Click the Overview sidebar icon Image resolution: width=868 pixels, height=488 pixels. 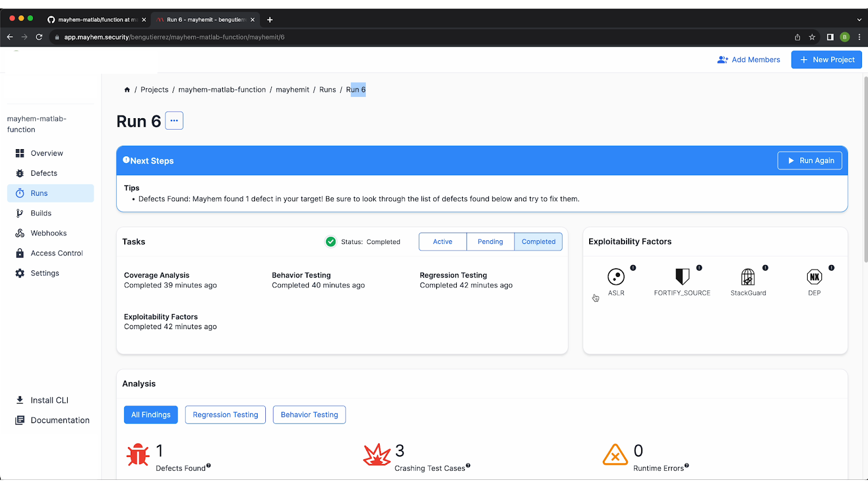[20, 153]
